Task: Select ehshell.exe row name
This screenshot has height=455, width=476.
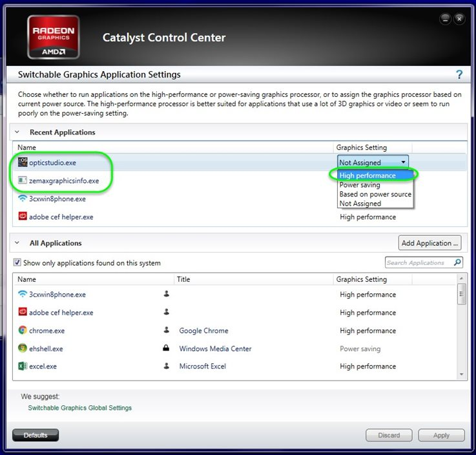Action: pyautogui.click(x=46, y=348)
